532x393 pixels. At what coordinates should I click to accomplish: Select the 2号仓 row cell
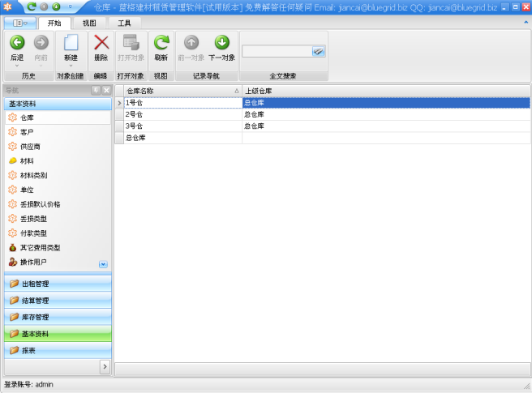183,114
